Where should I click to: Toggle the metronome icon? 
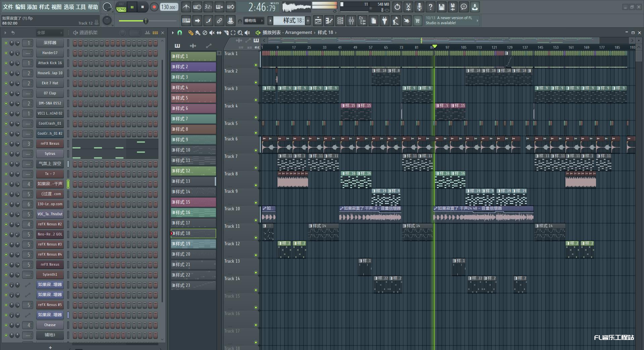(186, 7)
